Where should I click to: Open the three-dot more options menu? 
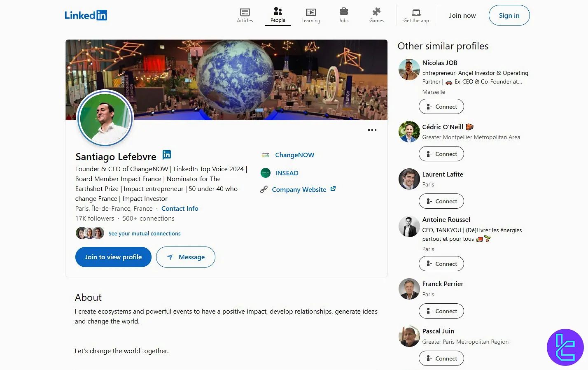click(372, 130)
